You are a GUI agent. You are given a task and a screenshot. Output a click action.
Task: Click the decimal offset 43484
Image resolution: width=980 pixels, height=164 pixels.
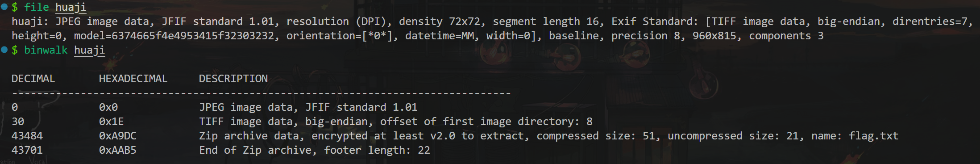27,136
